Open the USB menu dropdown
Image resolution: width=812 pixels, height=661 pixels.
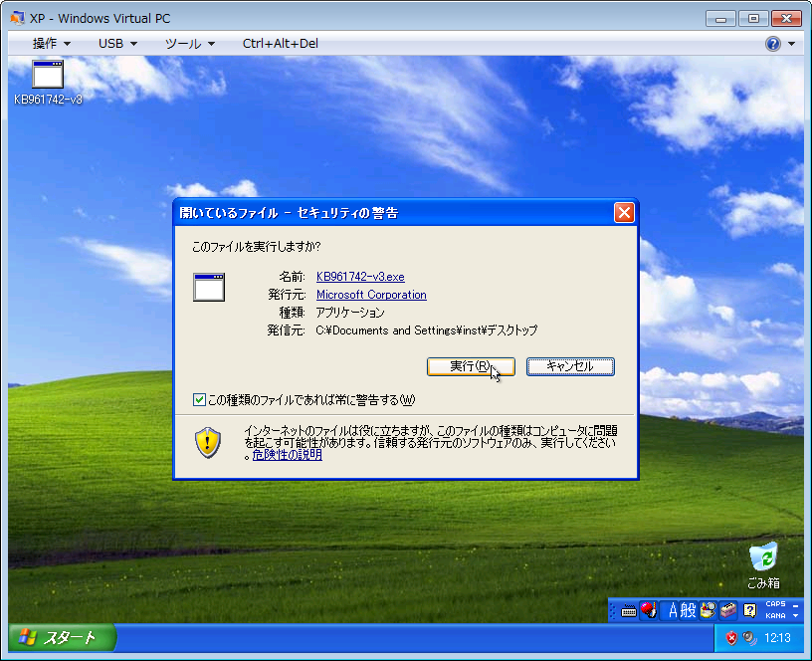tap(117, 44)
